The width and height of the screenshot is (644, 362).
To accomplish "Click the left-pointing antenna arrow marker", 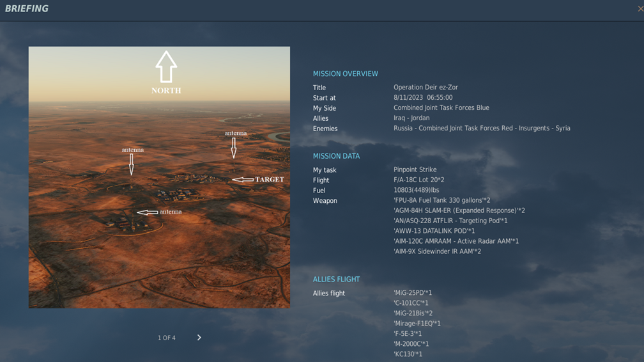I will 148,212.
